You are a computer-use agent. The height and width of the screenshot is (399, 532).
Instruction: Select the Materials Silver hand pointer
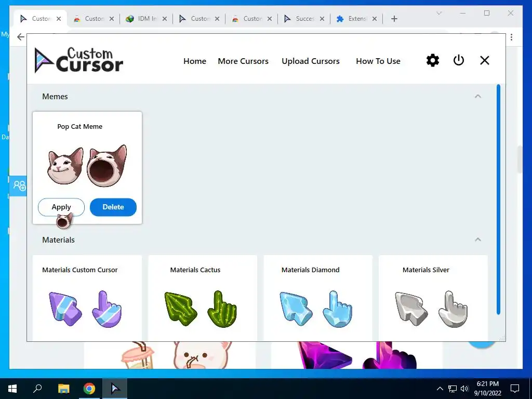[x=453, y=309]
